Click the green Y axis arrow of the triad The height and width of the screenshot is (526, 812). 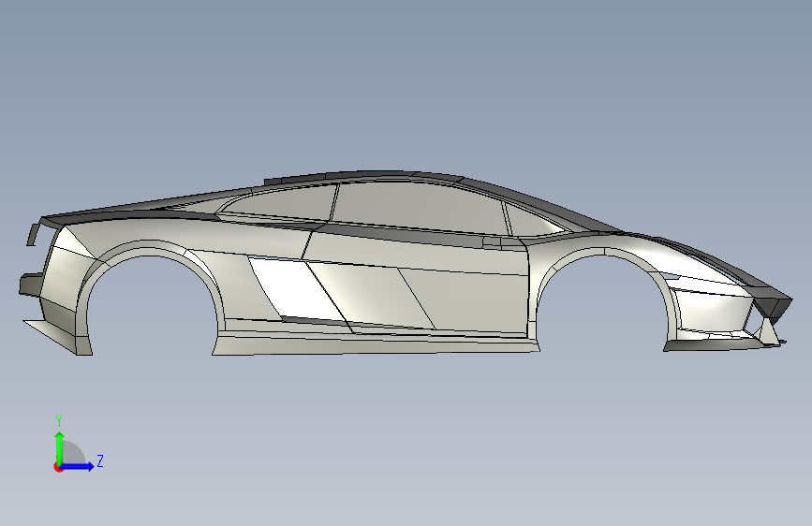pyautogui.click(x=60, y=447)
